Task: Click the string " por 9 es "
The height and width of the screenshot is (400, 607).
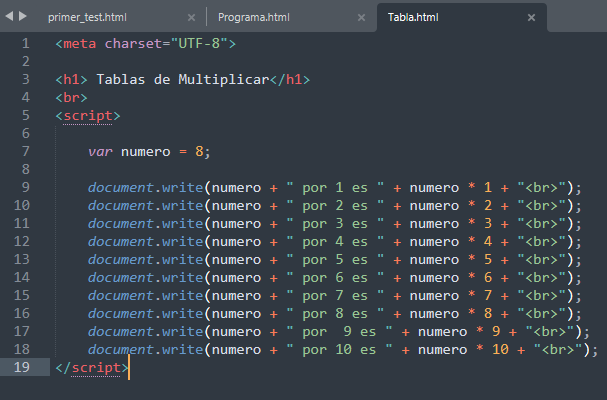Action: pyautogui.click(x=340, y=331)
